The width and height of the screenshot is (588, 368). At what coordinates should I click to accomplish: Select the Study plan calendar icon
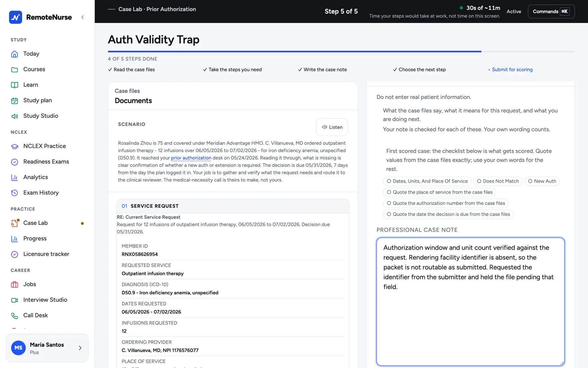click(x=14, y=100)
